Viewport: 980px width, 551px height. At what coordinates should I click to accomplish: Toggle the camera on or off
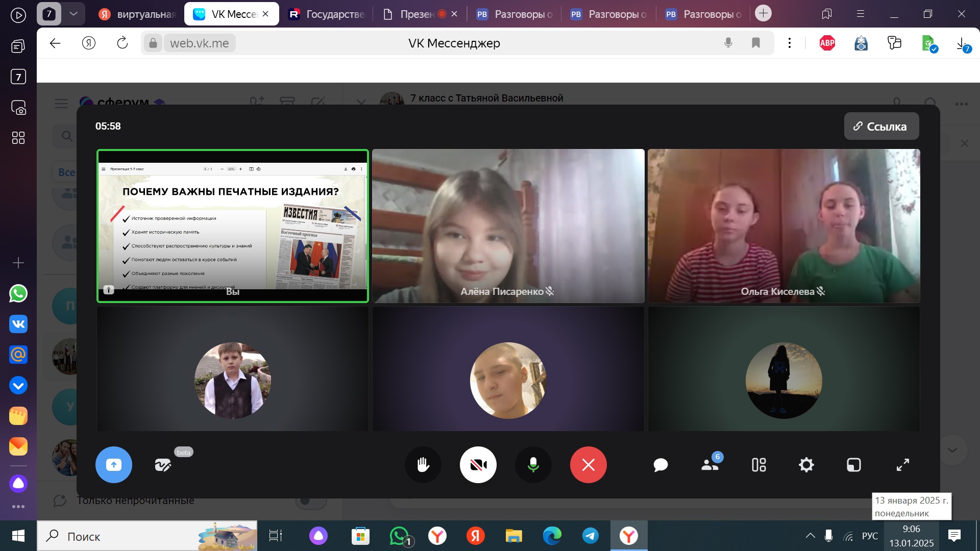478,465
